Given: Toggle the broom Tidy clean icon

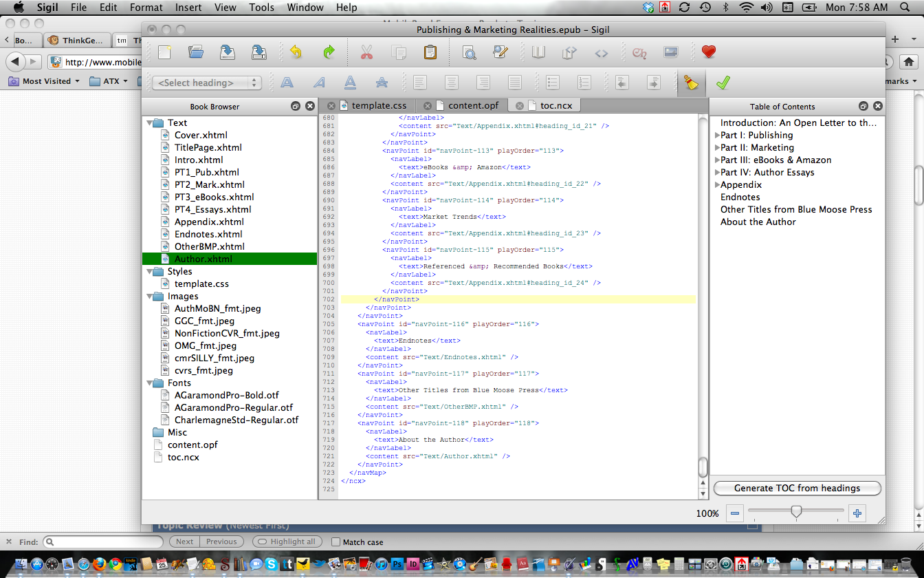Looking at the screenshot, I should pyautogui.click(x=691, y=83).
